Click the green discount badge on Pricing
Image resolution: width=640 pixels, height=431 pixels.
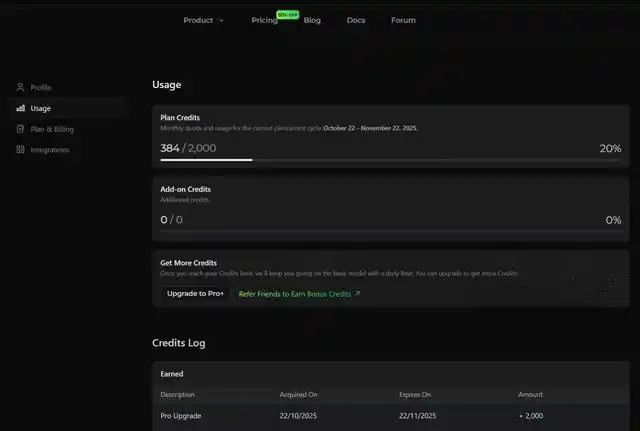coord(288,14)
